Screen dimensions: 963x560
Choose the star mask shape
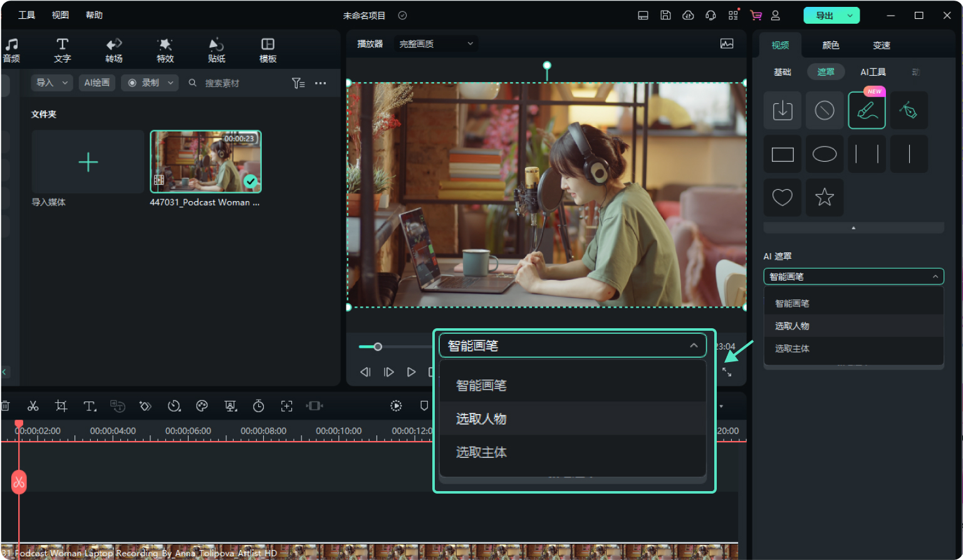pyautogui.click(x=825, y=197)
